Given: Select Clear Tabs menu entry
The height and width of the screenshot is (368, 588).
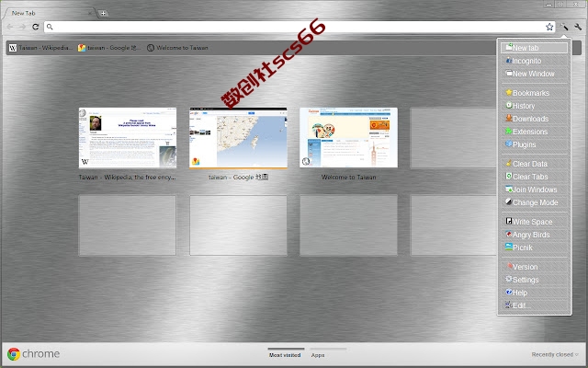Looking at the screenshot, I should point(534,177).
